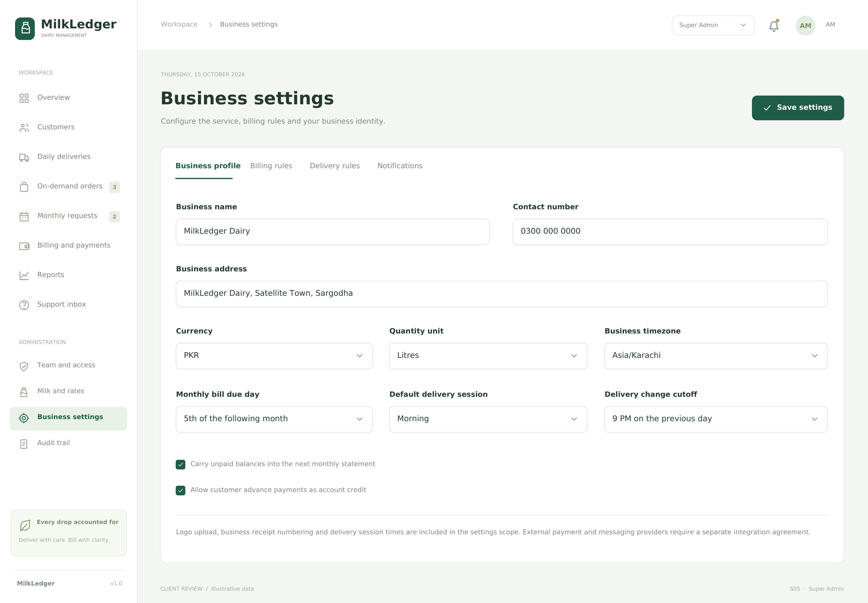Open notifications bell icon

(x=774, y=26)
